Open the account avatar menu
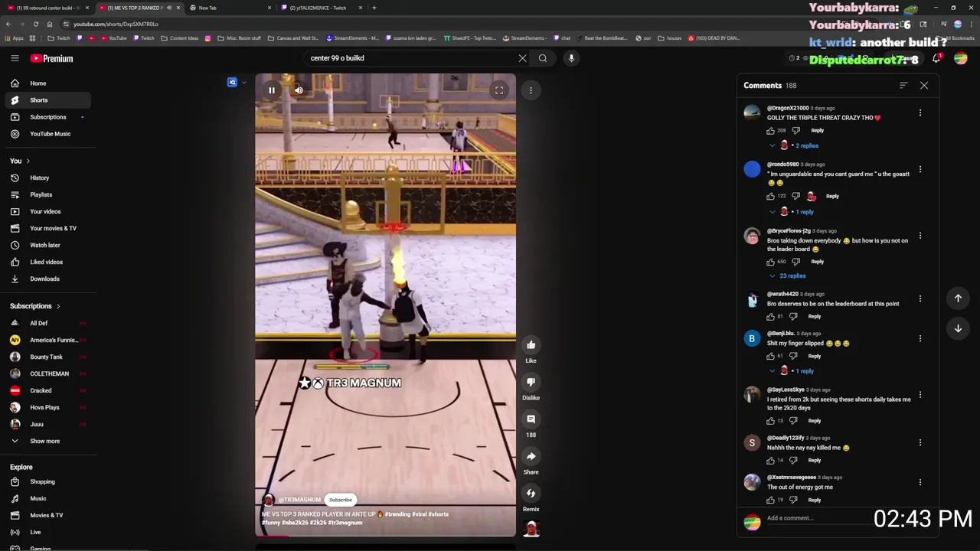This screenshot has height=551, width=980. [960, 58]
